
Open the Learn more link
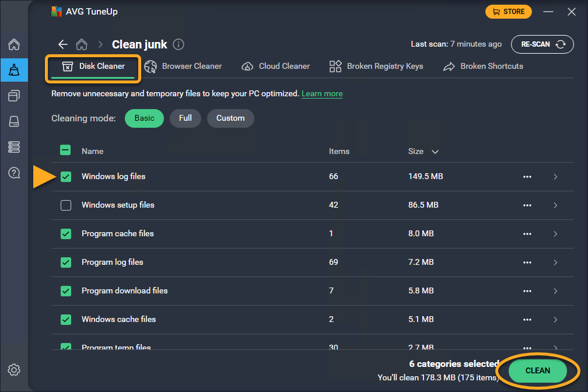(322, 93)
